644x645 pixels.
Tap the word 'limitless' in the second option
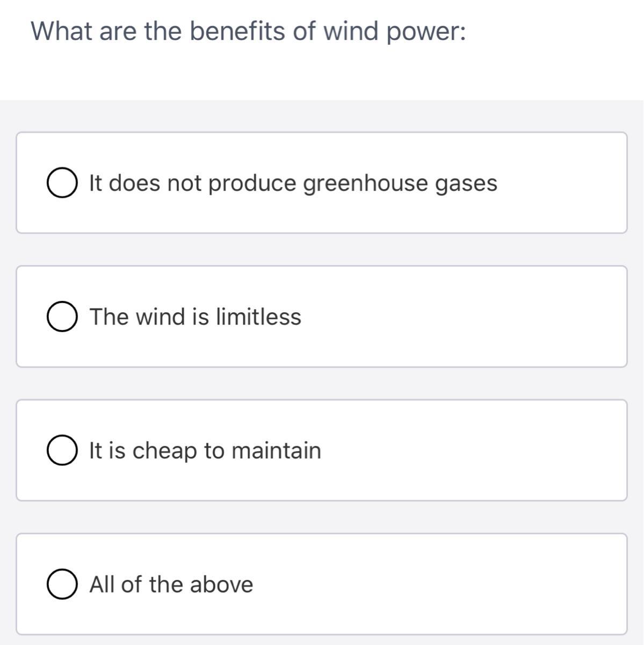point(258,317)
